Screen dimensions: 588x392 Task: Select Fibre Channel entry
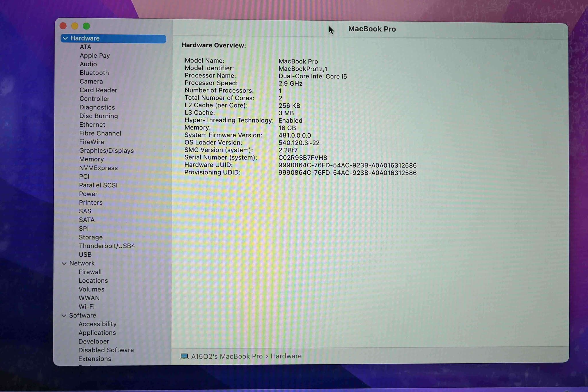click(100, 133)
